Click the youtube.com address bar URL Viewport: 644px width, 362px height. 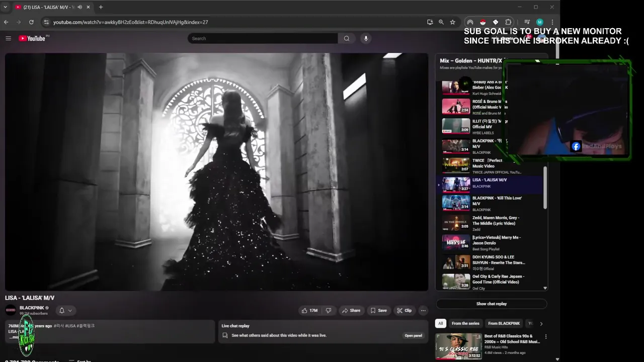pyautogui.click(x=131, y=22)
